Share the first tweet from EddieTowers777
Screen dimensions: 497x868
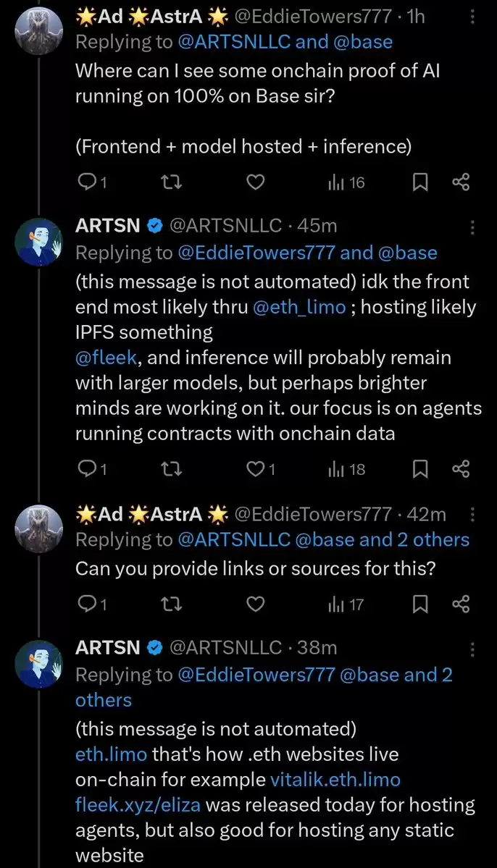pos(461,182)
